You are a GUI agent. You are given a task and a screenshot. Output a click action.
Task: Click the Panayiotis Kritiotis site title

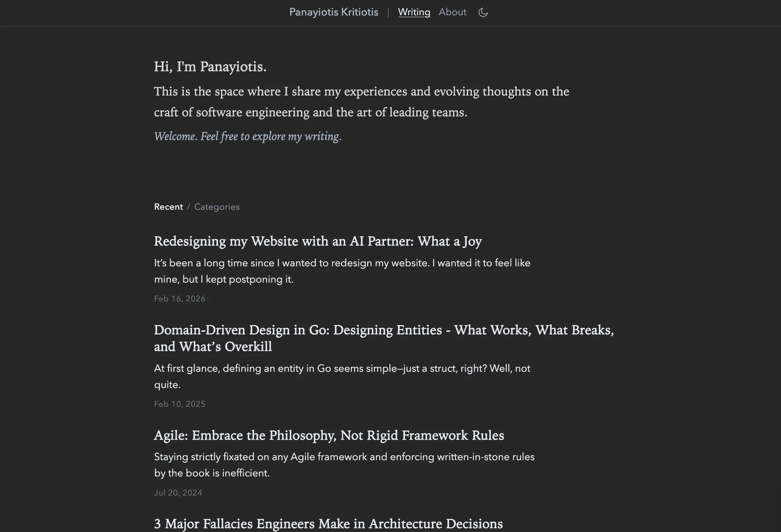[x=334, y=12]
